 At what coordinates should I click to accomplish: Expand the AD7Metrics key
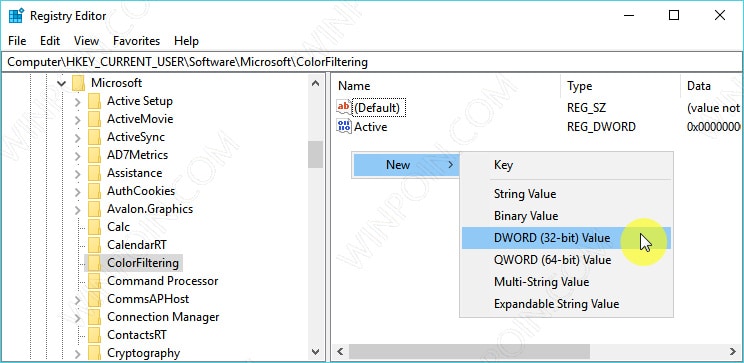click(77, 156)
